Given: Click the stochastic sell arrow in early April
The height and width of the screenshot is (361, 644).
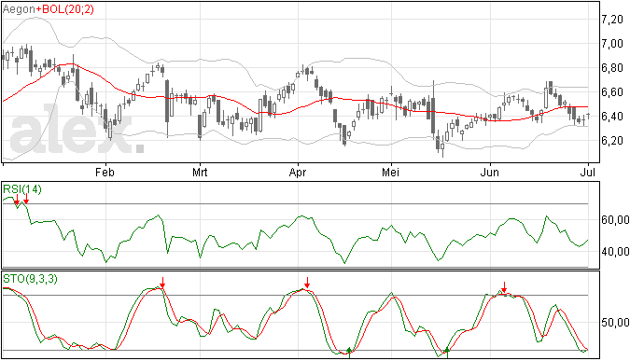Looking at the screenshot, I should tap(307, 283).
